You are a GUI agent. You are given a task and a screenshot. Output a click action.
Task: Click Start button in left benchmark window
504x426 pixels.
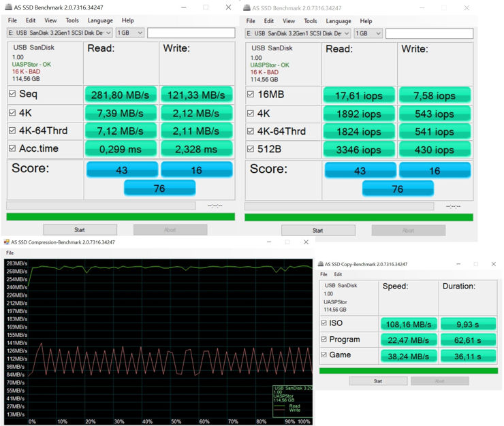tap(80, 230)
